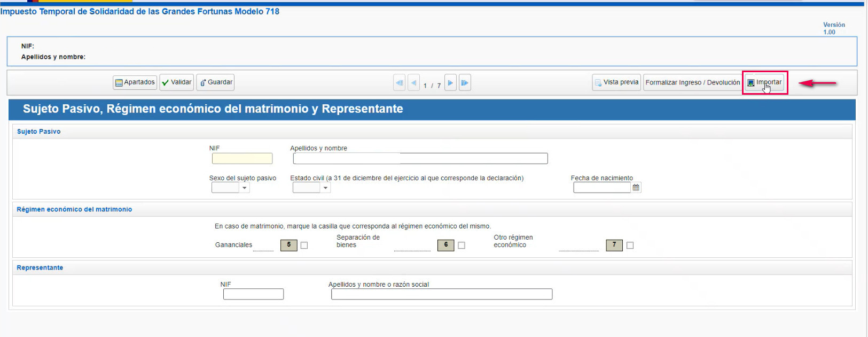The height and width of the screenshot is (337, 868).
Task: Check the Gananciales box 5
Action: (x=304, y=245)
